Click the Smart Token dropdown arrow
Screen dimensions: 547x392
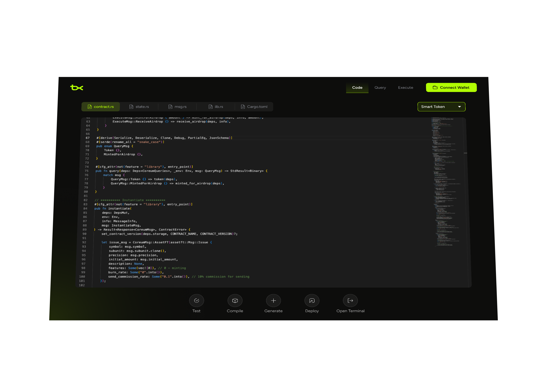point(459,107)
